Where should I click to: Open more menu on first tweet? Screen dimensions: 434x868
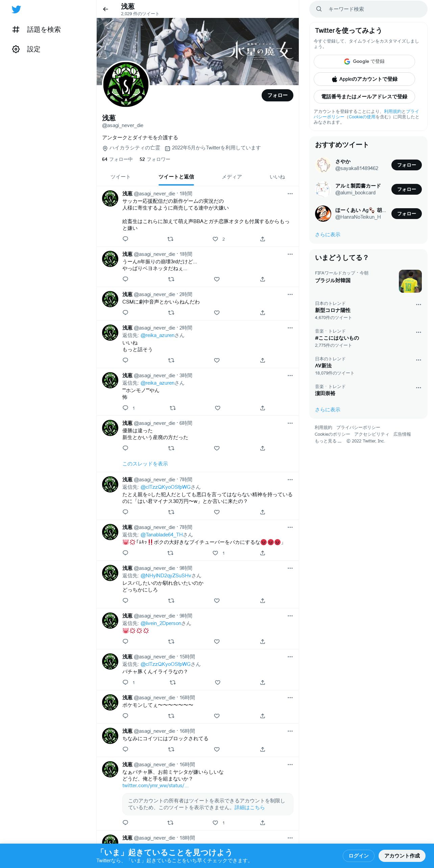290,194
